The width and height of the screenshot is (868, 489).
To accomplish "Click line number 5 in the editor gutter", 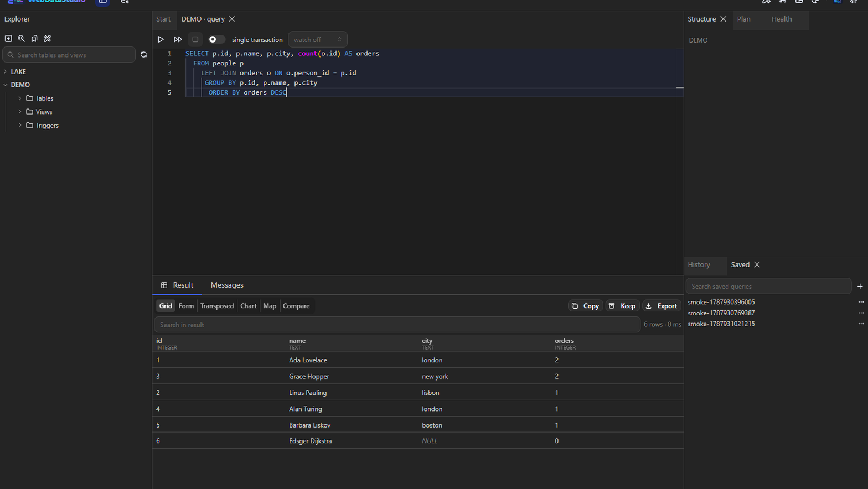I will 169,92.
